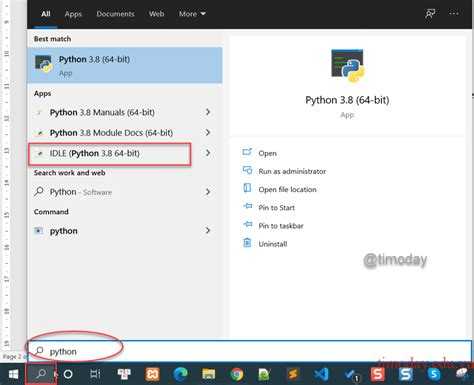Open Task View on the taskbar
This screenshot has height=385, width=474.
[95, 374]
